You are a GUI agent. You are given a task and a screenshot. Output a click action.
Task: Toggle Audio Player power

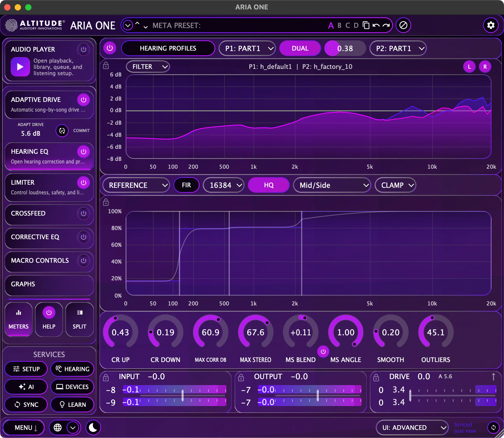click(x=84, y=49)
